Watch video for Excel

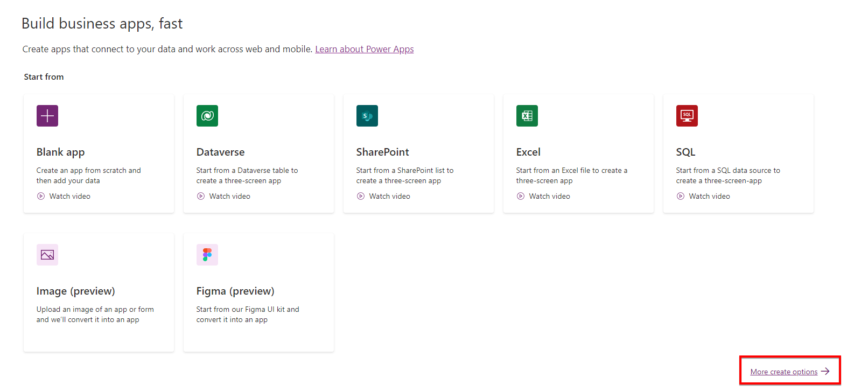550,196
